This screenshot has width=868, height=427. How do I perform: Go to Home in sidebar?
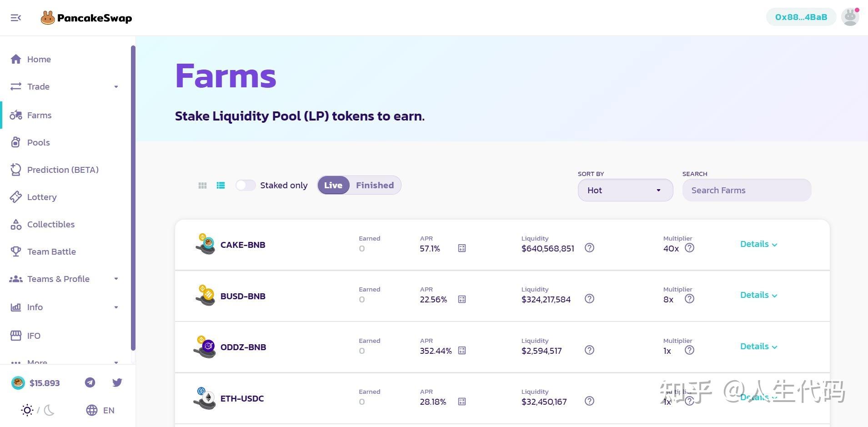39,59
